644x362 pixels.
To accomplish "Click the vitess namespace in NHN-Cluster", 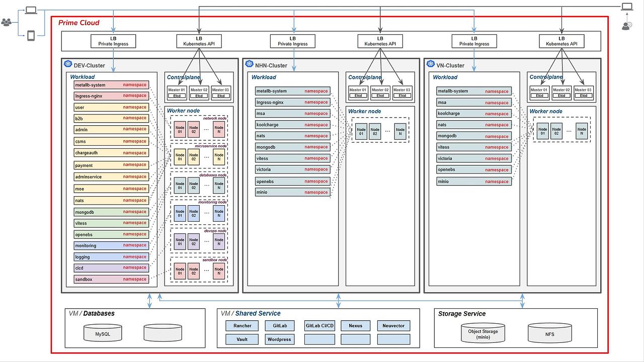I will click(293, 158).
